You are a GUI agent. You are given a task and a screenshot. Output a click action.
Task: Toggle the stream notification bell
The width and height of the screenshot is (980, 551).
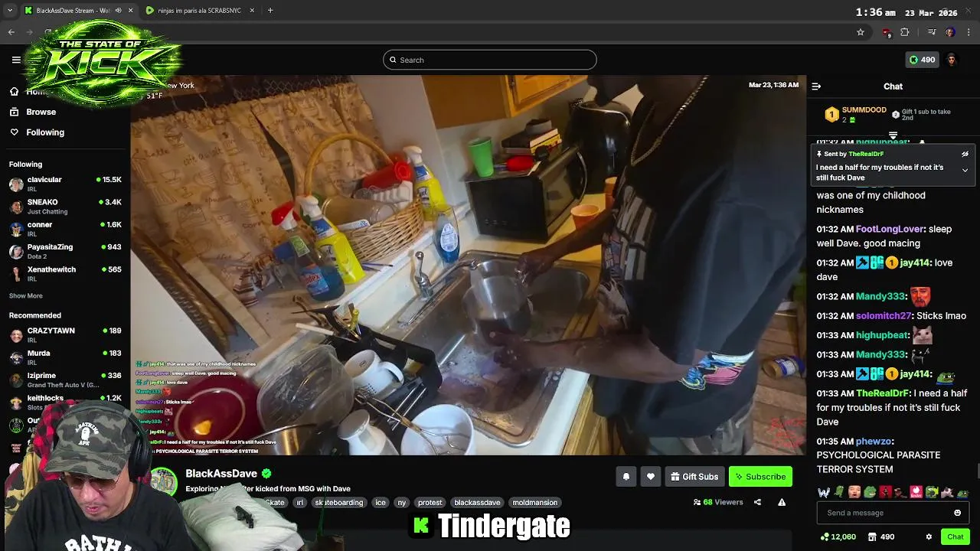[626, 477]
